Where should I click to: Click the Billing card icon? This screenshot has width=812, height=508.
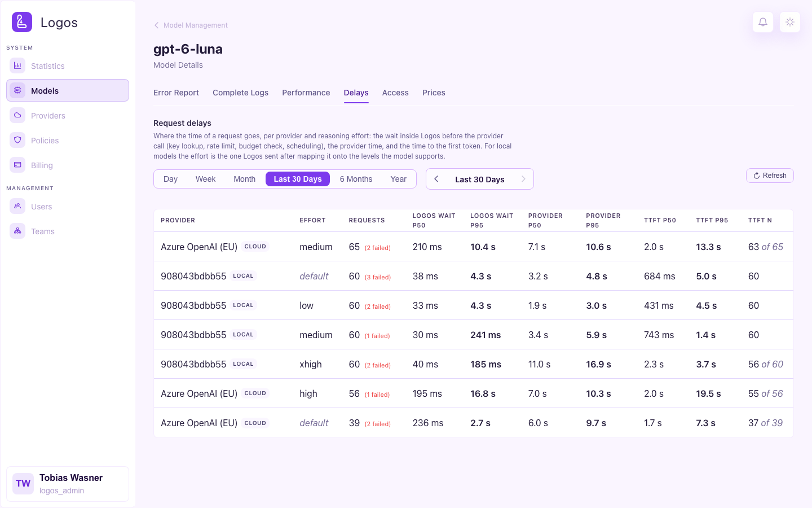click(17, 165)
